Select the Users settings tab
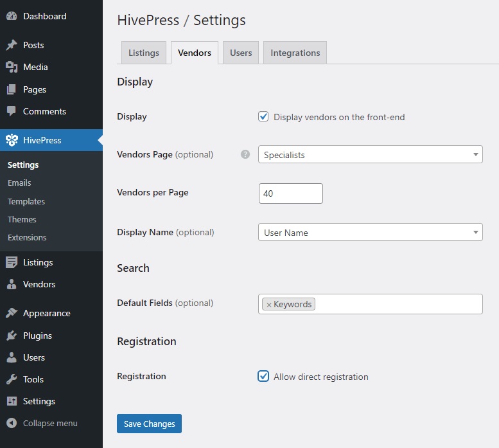 pos(241,53)
